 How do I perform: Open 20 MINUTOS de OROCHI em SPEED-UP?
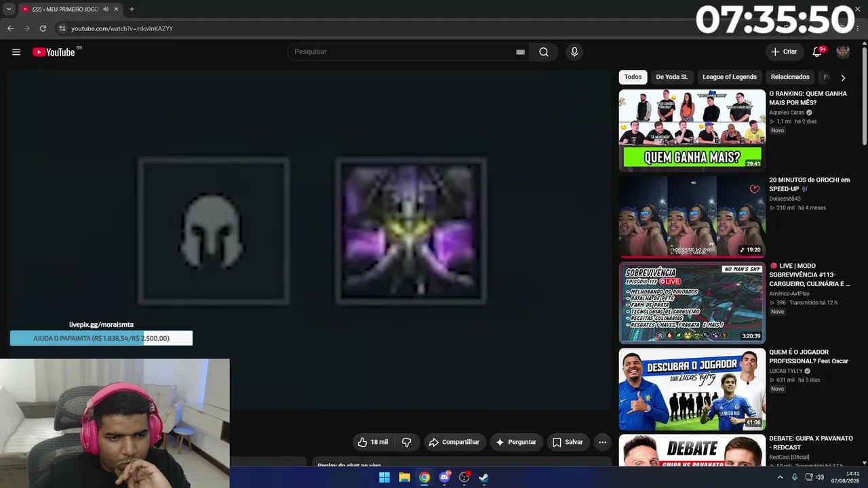point(809,184)
